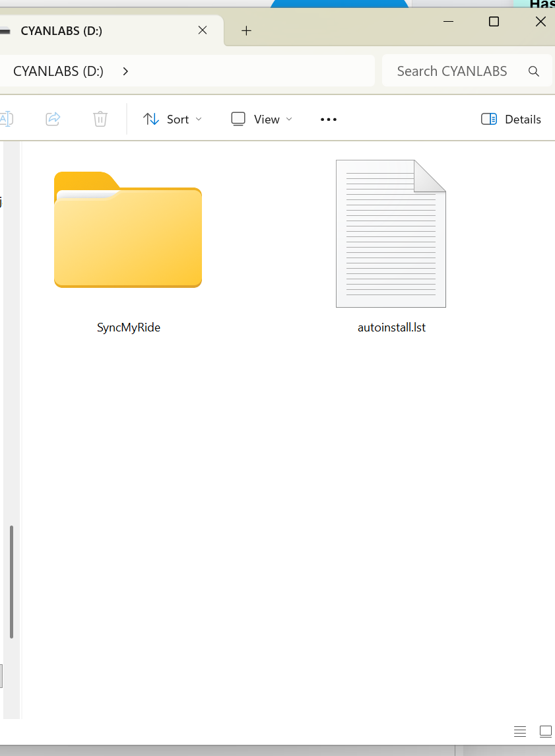Image resolution: width=555 pixels, height=756 pixels.
Task: Add a new tab with the plus button
Action: [246, 30]
